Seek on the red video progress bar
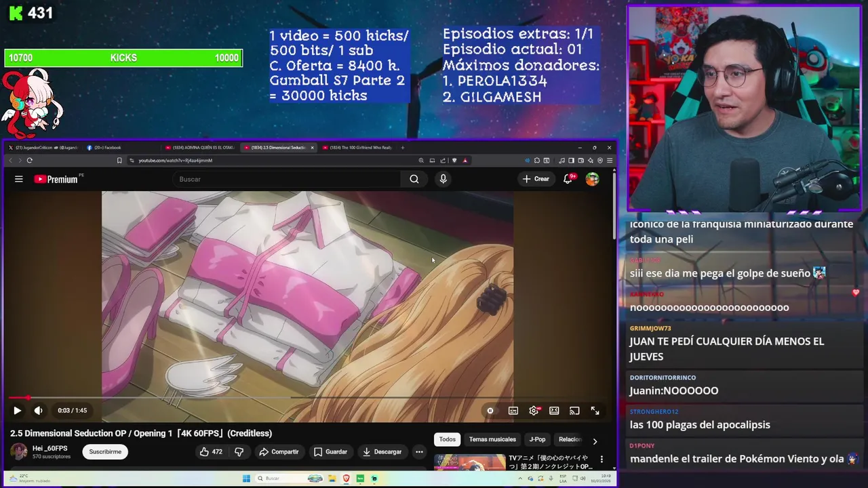Viewport: 868px width, 488px height. (309, 398)
